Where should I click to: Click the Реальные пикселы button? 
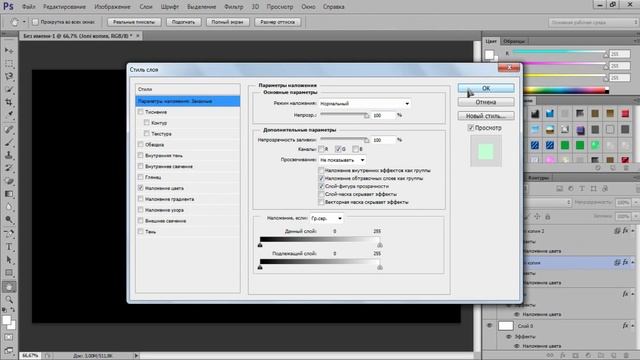tap(134, 22)
